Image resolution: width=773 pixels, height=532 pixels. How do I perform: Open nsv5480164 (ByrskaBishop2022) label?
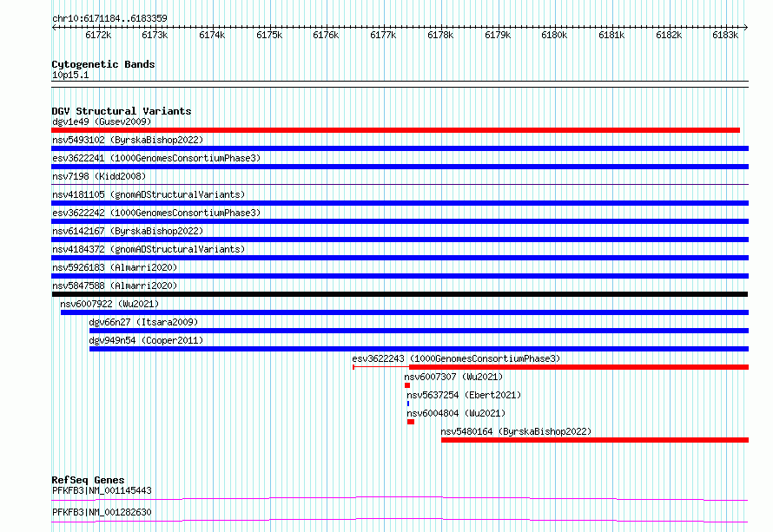pos(516,431)
